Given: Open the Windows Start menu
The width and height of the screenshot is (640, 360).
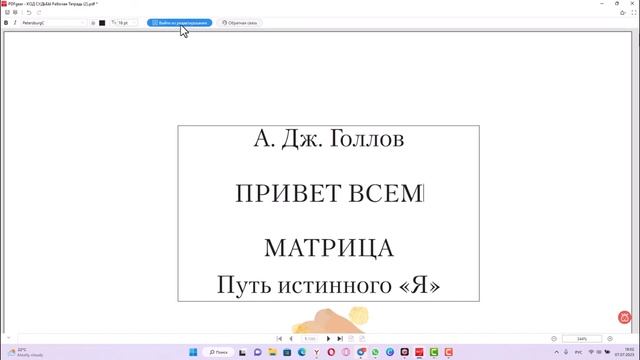Looking at the screenshot, I should [x=193, y=352].
